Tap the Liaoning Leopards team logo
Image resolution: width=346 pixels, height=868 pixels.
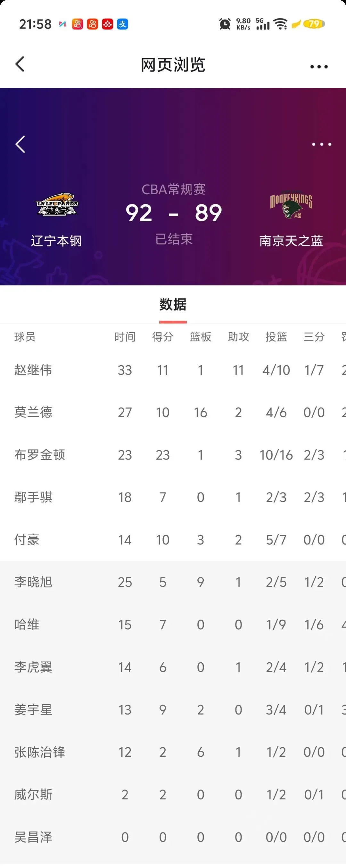[57, 205]
